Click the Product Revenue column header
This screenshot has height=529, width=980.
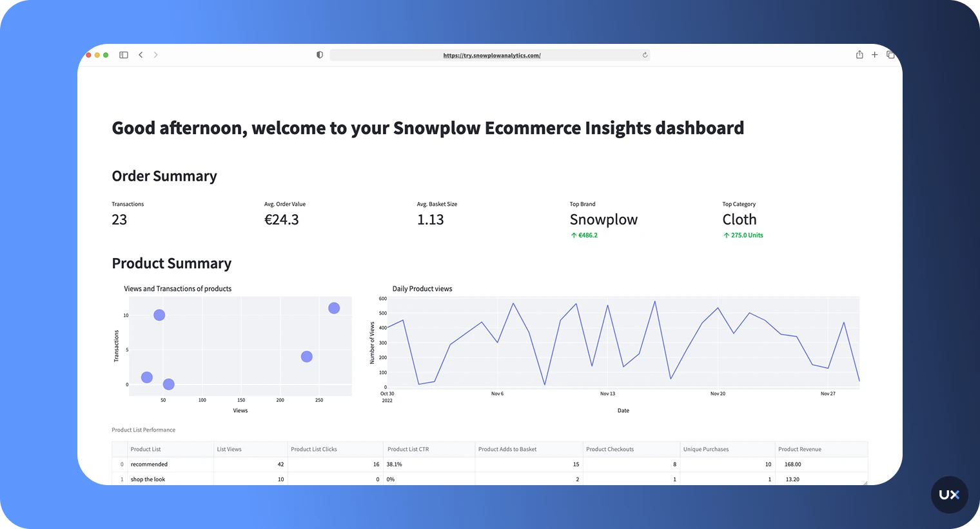821,449
